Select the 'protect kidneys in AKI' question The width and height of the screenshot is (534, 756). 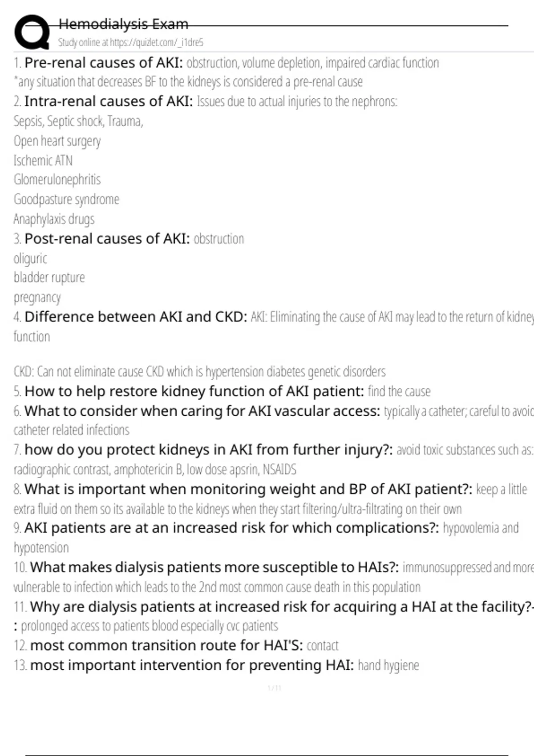pos(208,450)
